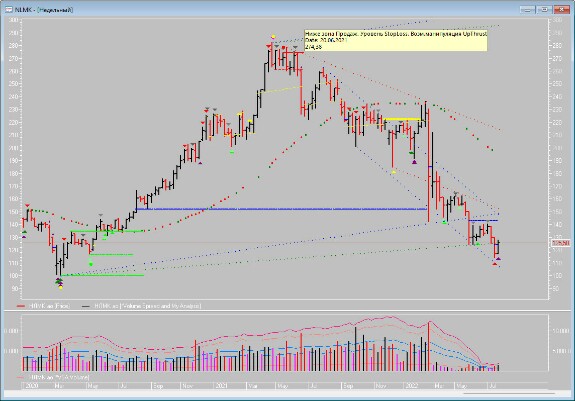Click the 2021 label on the time axis

222,386
